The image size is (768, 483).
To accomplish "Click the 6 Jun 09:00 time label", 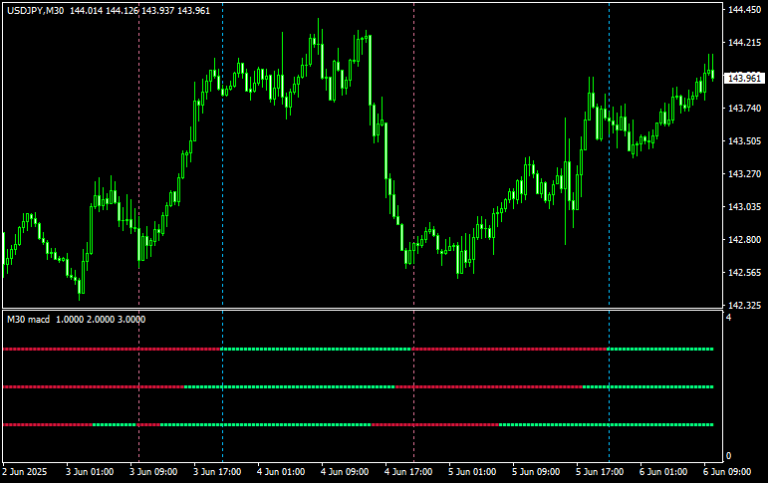I will (x=728, y=471).
